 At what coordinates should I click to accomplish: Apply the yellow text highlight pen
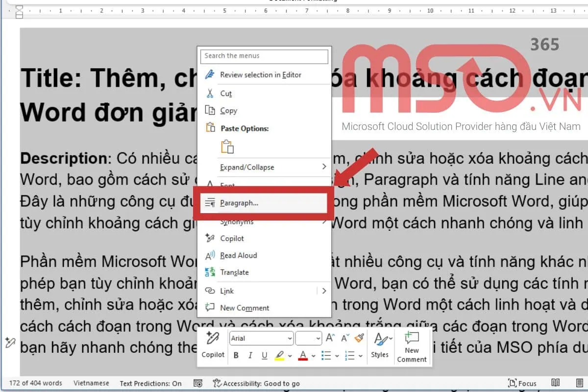coord(279,355)
